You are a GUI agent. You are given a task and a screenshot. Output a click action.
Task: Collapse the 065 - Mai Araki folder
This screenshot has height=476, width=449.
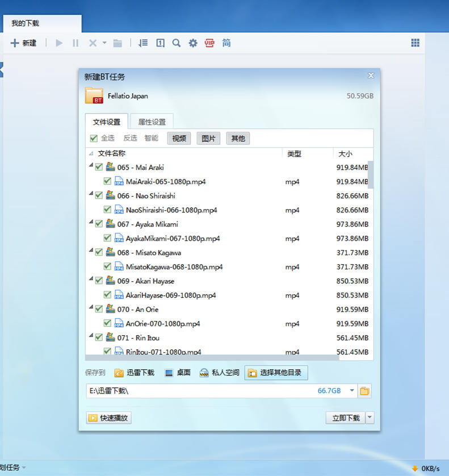click(91, 165)
